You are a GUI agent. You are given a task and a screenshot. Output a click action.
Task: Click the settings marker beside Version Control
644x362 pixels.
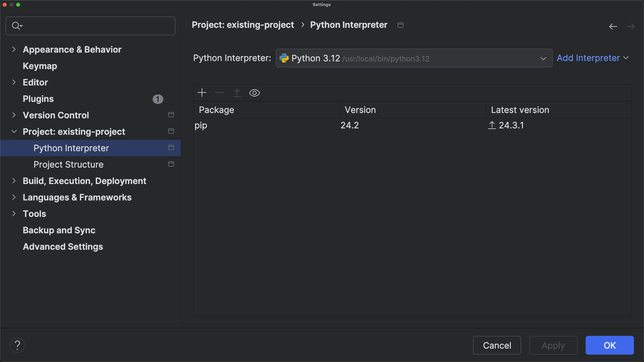(171, 115)
